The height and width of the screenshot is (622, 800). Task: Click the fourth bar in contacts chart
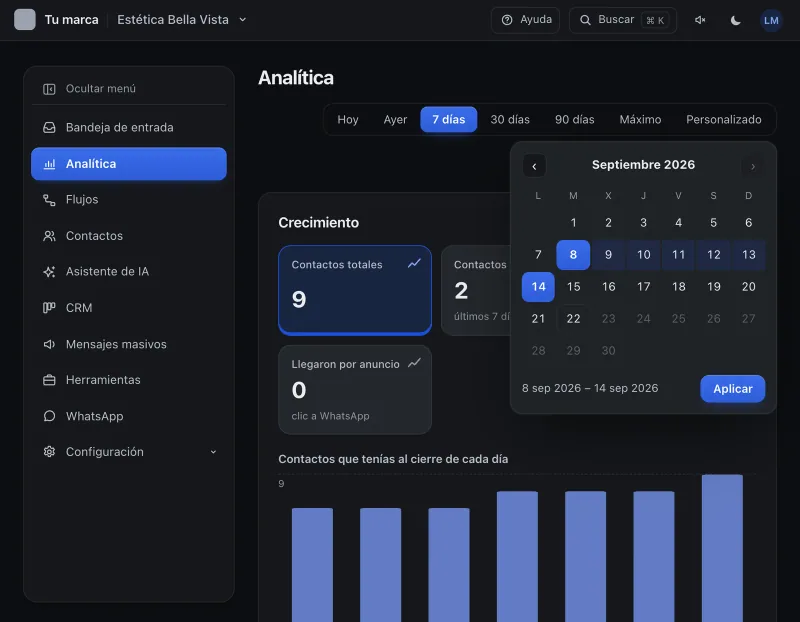[517, 557]
